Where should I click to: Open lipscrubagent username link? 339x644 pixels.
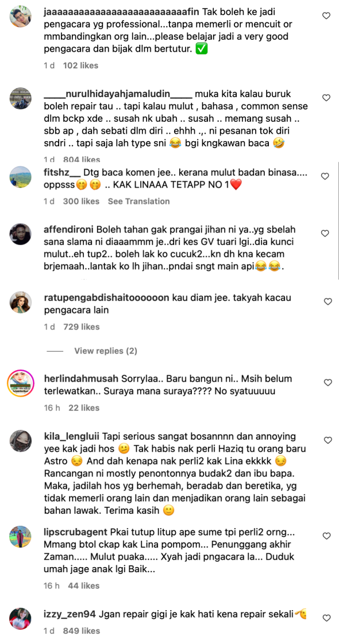coord(76,532)
